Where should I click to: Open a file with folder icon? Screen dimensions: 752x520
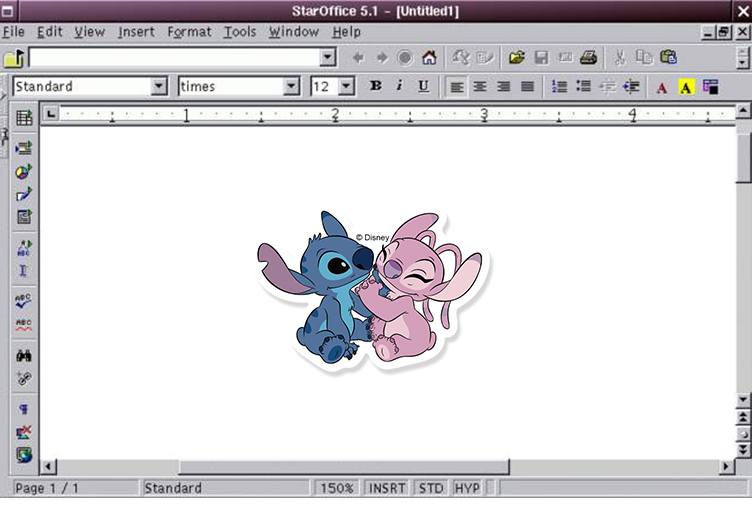(x=517, y=58)
